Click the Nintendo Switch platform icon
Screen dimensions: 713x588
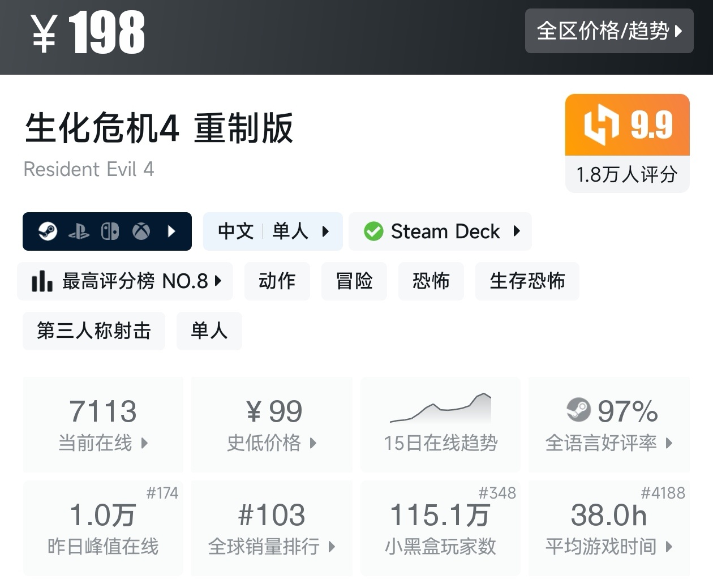click(110, 231)
